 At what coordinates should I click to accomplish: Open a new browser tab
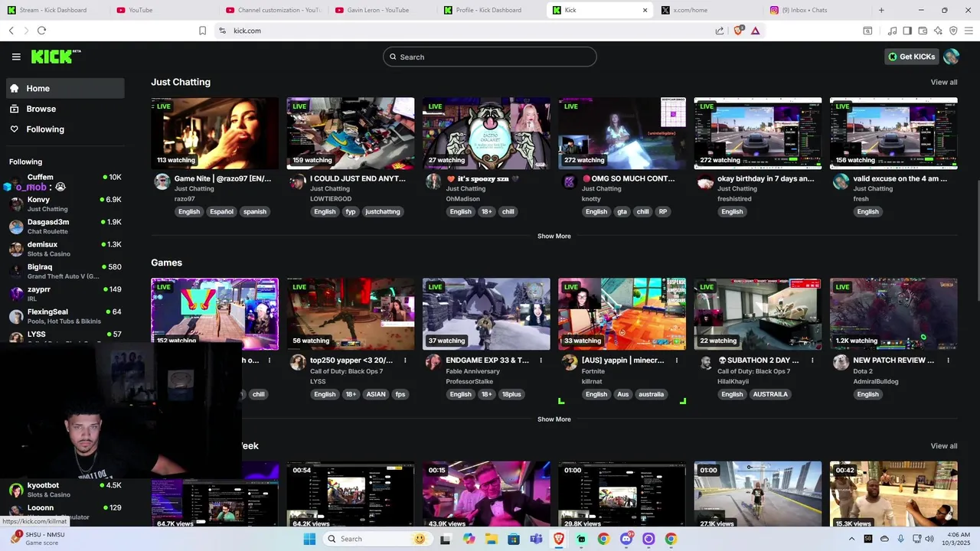(881, 10)
